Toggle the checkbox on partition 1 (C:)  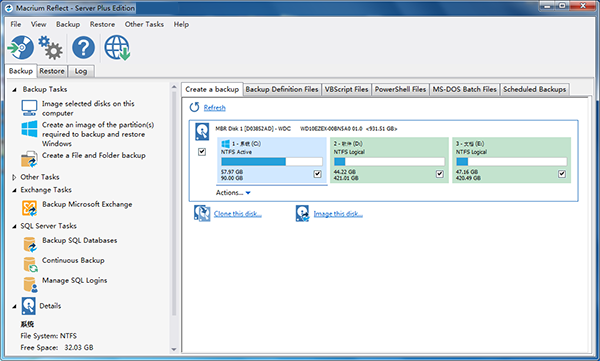coord(318,174)
